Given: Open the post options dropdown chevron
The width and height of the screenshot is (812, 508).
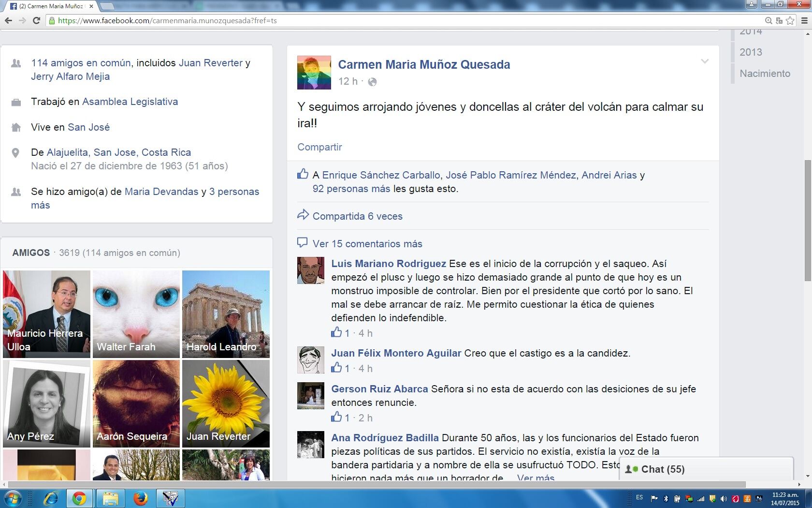Looking at the screenshot, I should 705,61.
